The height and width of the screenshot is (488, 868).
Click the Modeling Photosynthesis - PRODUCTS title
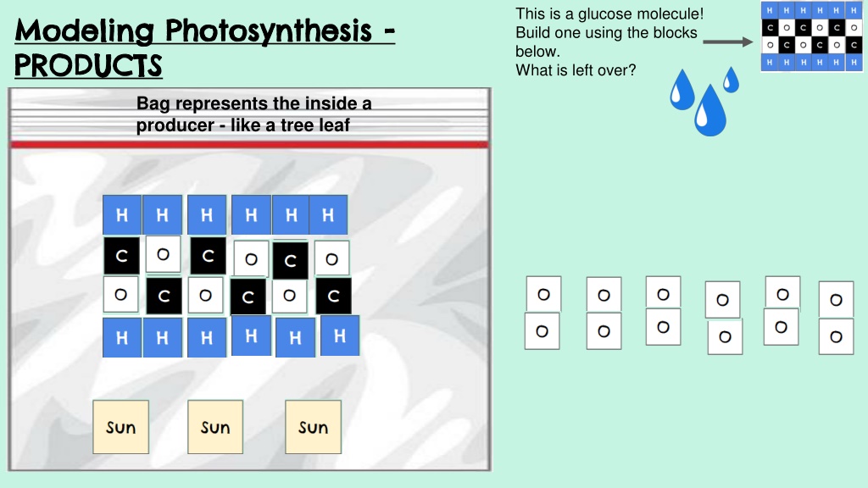(205, 47)
